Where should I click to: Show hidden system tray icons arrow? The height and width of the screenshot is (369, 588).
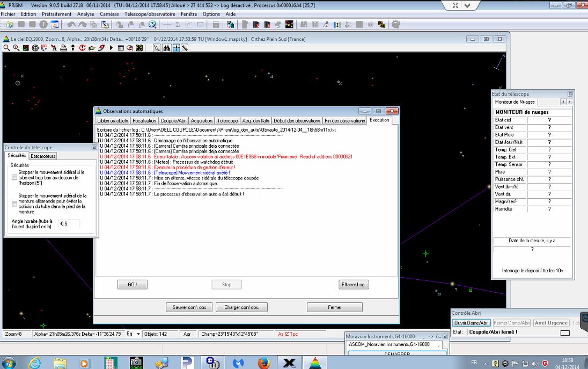click(487, 363)
